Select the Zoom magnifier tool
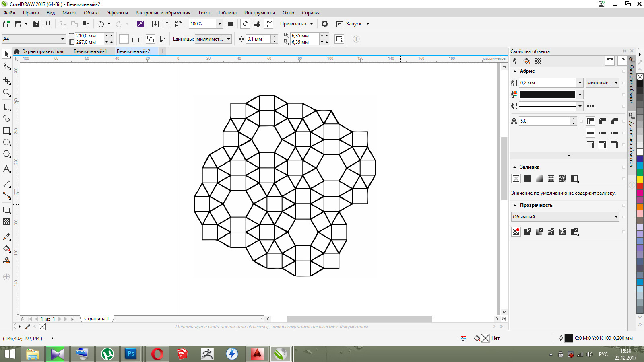 tap(6, 93)
